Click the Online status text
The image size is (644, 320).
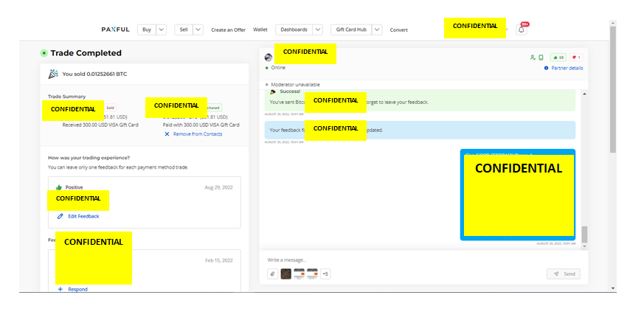tap(278, 68)
